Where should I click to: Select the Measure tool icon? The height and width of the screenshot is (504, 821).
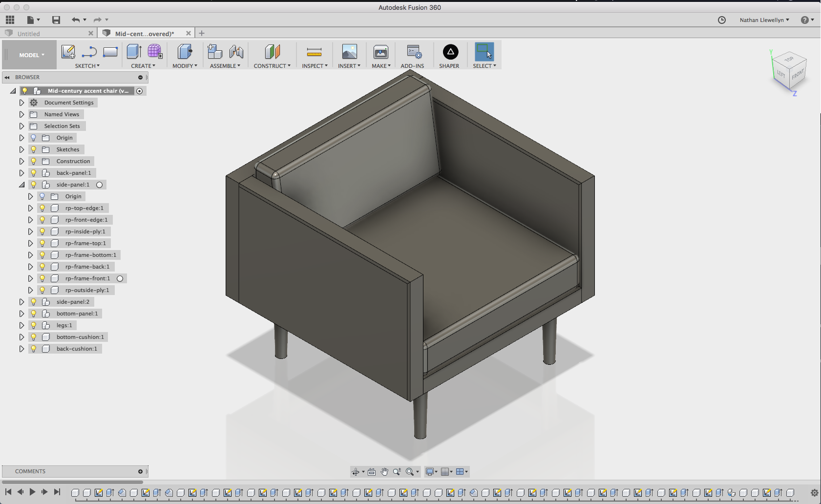coord(314,52)
